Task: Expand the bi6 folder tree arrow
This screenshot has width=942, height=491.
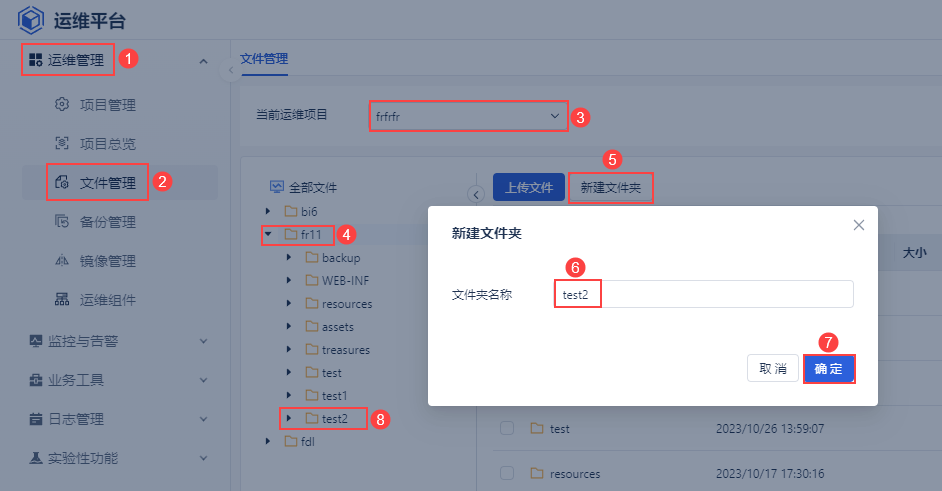Action: (x=267, y=211)
